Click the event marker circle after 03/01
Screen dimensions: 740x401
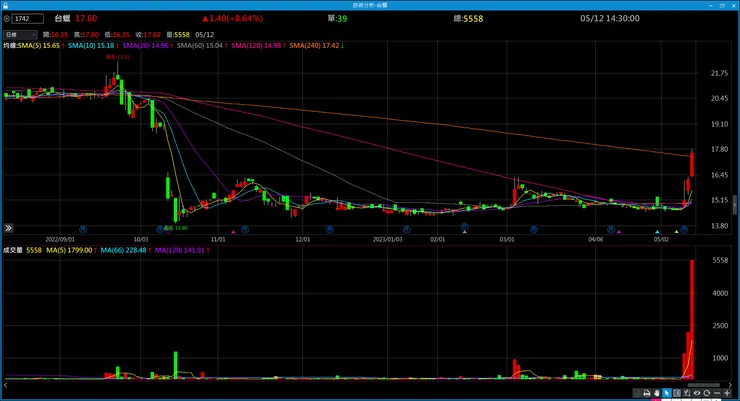pyautogui.click(x=534, y=229)
